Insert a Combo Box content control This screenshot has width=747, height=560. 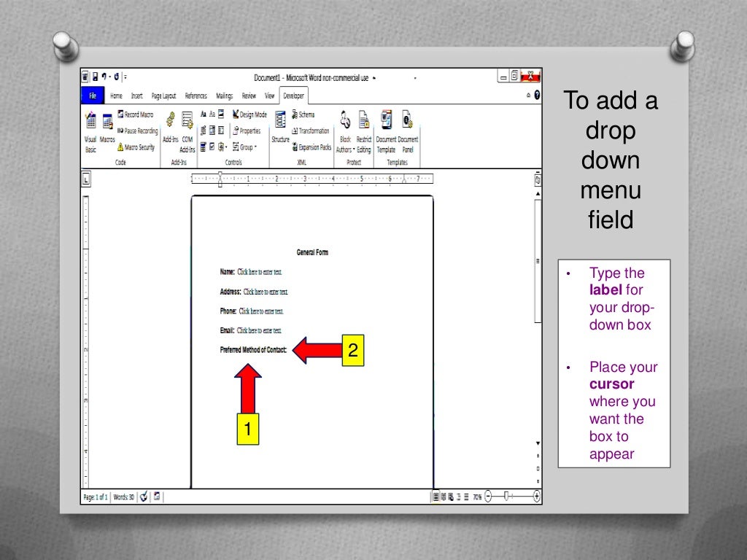(212, 131)
